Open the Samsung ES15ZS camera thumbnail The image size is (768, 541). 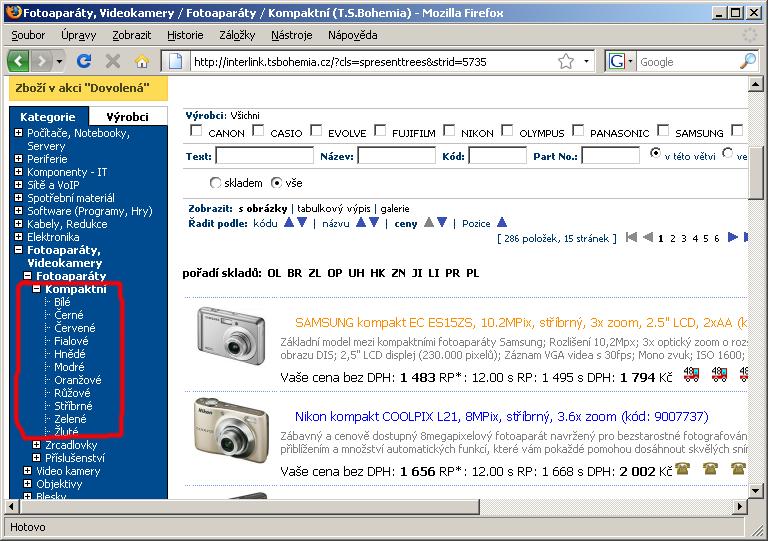click(230, 336)
